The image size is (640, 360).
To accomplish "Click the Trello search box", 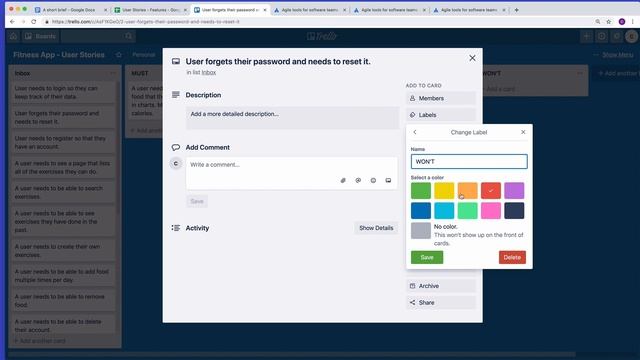I will tap(98, 36).
